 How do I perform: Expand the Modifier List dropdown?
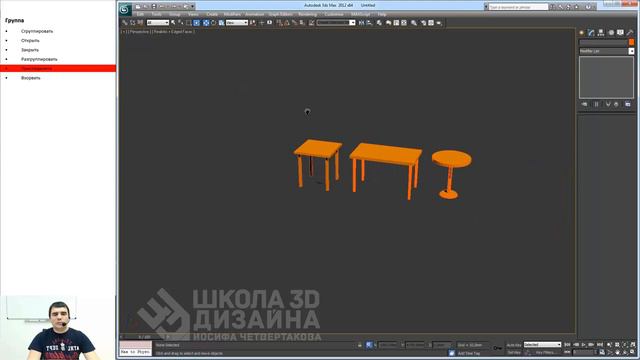631,51
